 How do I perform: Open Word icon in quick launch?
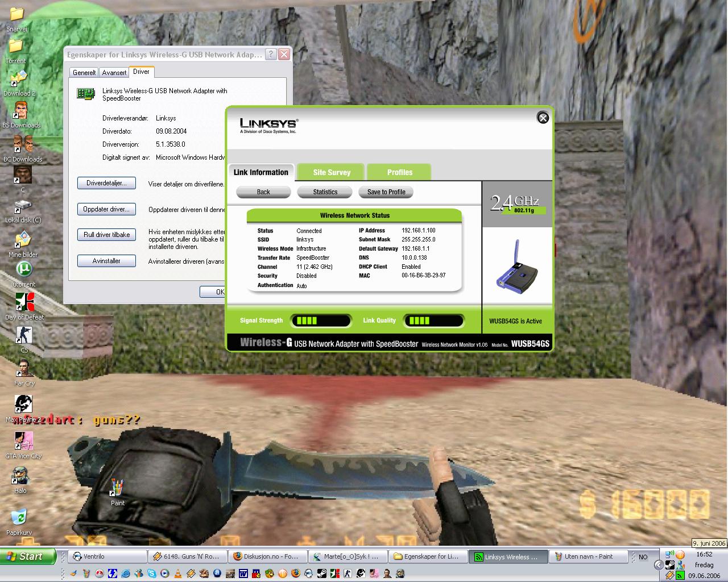pyautogui.click(x=243, y=574)
